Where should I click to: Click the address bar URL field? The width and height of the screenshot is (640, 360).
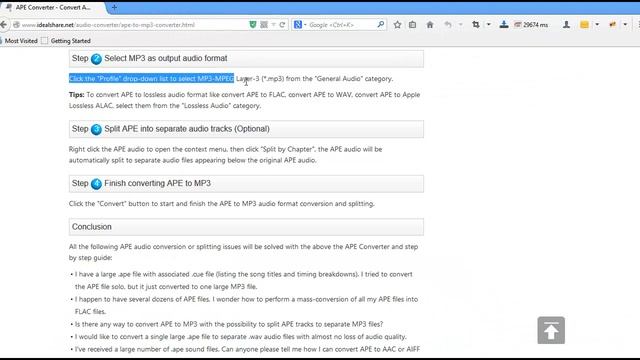pos(134,25)
